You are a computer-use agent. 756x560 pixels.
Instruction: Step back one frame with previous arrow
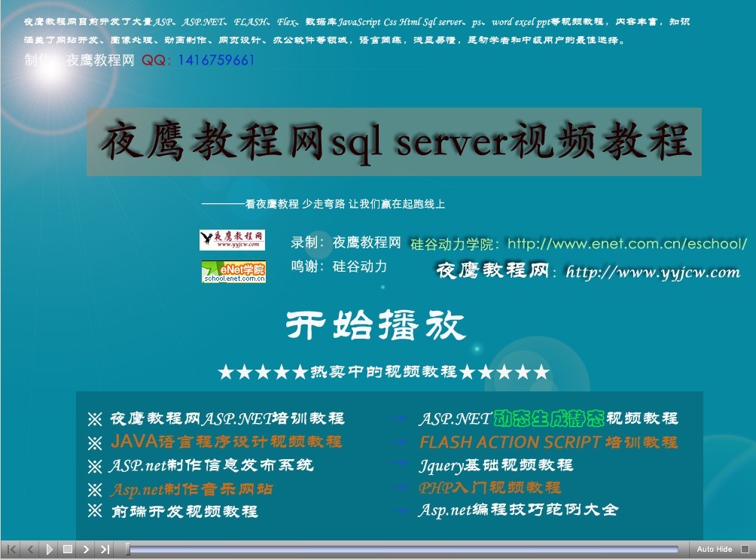30,549
